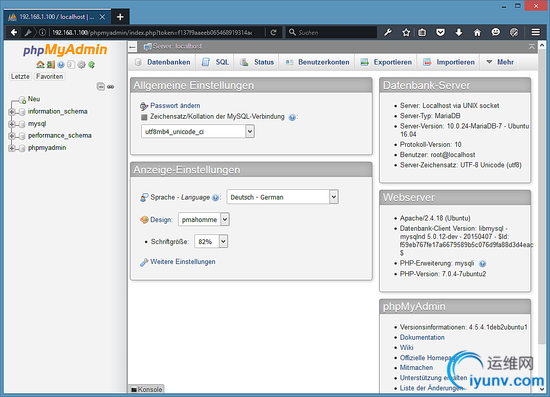Collapse the top server breadcrumb bar icon
Screen dimensions: 550x397
[x=532, y=47]
